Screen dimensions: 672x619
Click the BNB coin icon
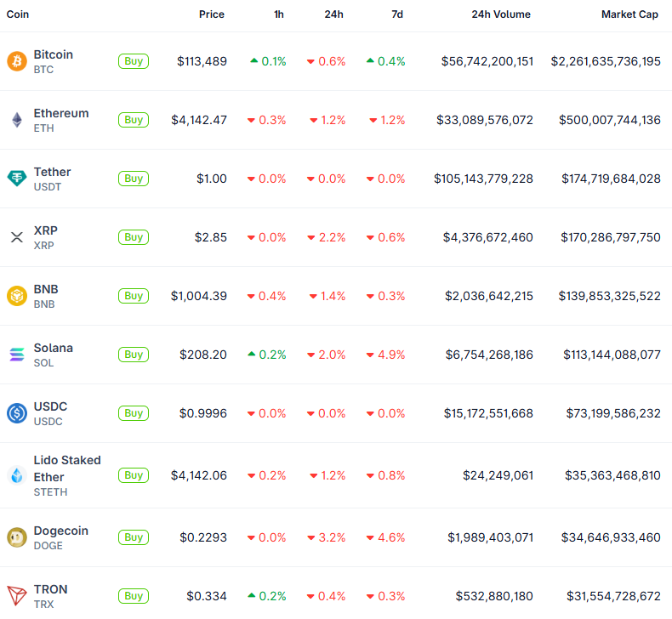pyautogui.click(x=17, y=296)
